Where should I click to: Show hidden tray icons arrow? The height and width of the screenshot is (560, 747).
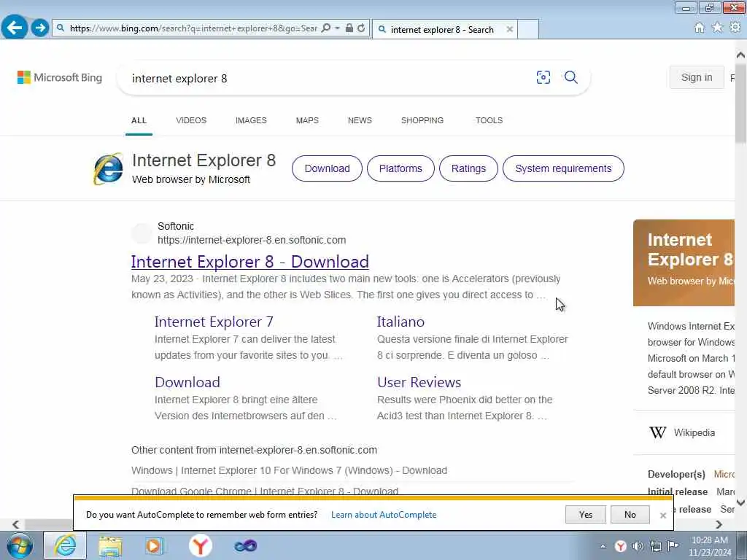(x=603, y=547)
